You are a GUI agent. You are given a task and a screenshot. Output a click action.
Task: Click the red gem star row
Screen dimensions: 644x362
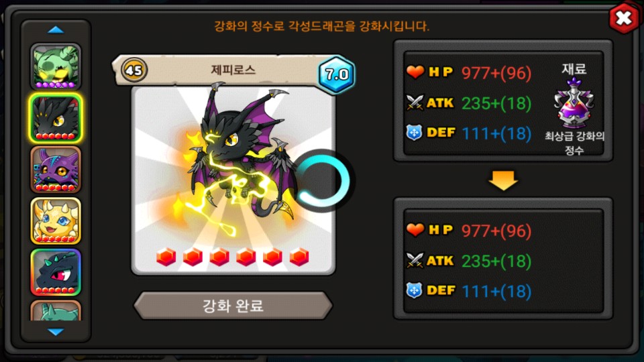[x=233, y=257]
